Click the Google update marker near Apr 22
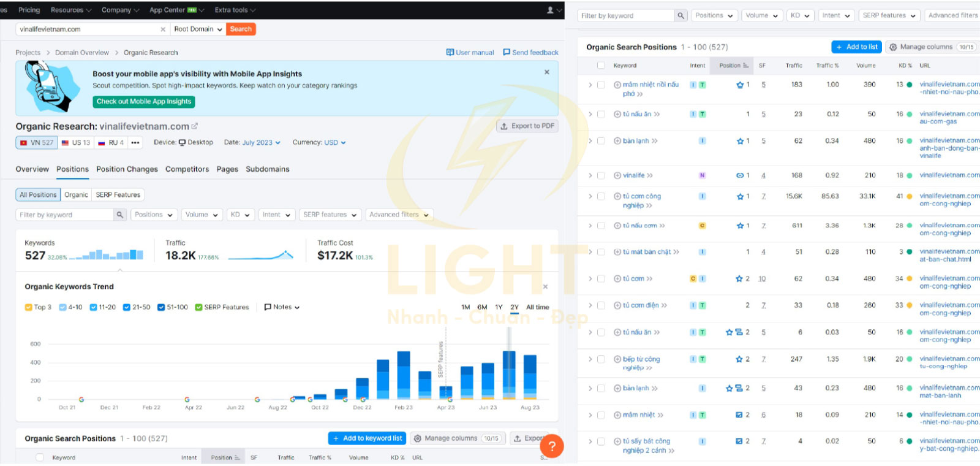Screen dimensions: 980x466 point(187,400)
